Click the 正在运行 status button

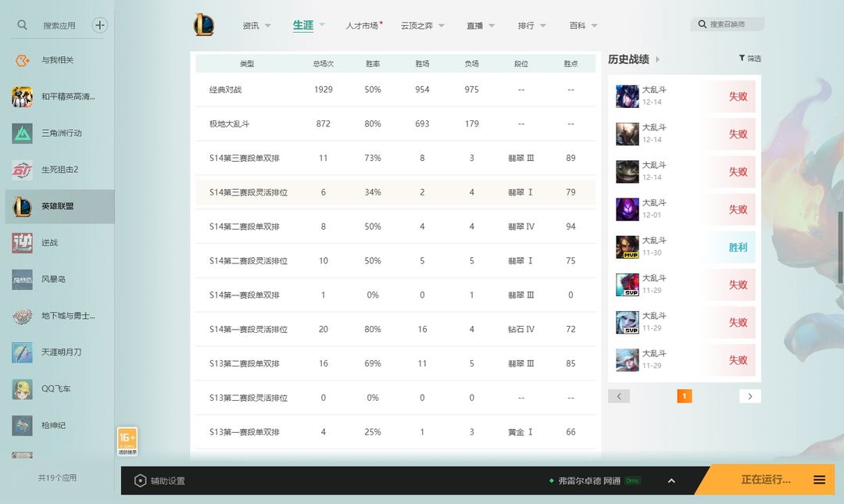(765, 480)
